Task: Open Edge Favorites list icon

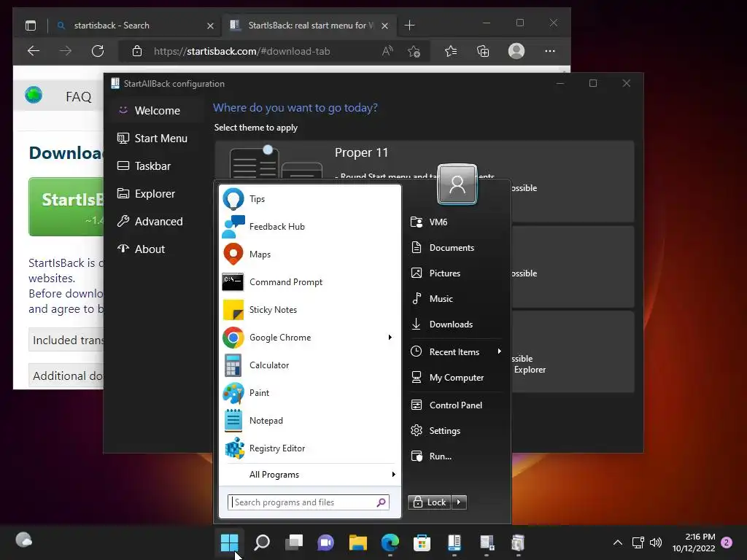Action: pos(451,51)
